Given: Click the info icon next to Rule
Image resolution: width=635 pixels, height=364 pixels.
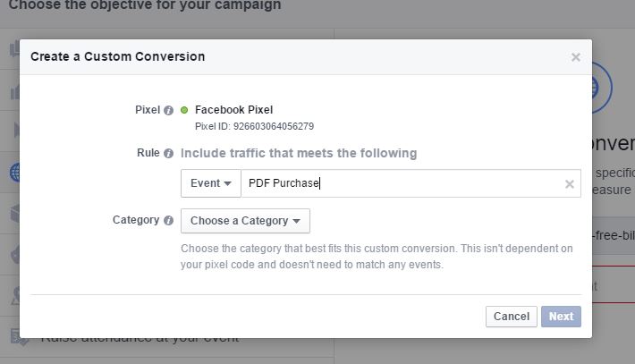Looking at the screenshot, I should 168,154.
